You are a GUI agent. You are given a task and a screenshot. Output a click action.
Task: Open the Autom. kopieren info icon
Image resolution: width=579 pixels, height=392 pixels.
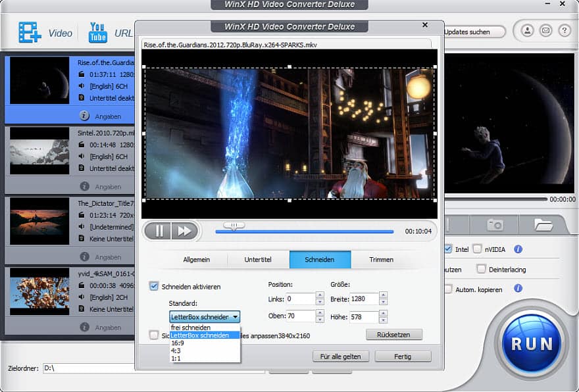(518, 288)
